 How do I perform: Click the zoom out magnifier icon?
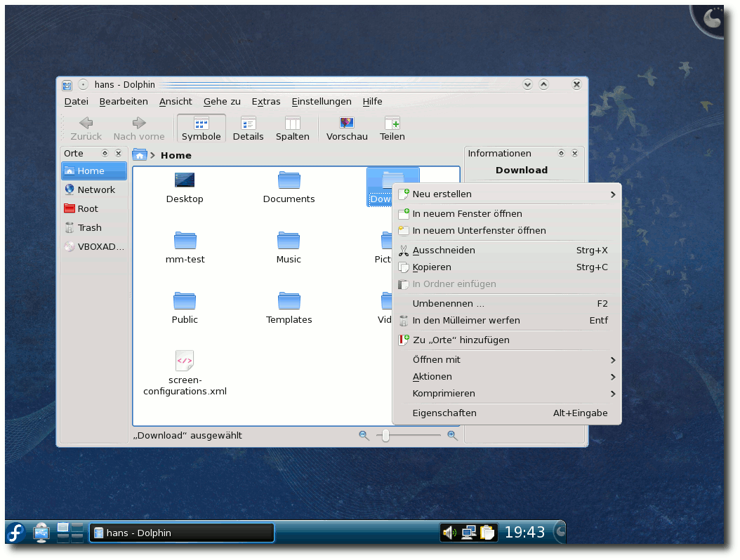(x=364, y=436)
